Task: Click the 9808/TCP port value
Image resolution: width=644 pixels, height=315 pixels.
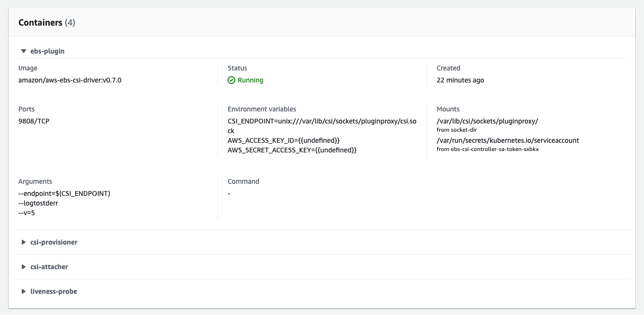Action: [34, 121]
